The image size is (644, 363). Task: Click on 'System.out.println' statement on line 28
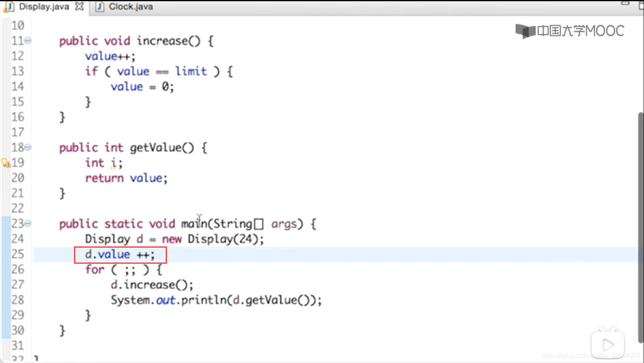coord(216,300)
